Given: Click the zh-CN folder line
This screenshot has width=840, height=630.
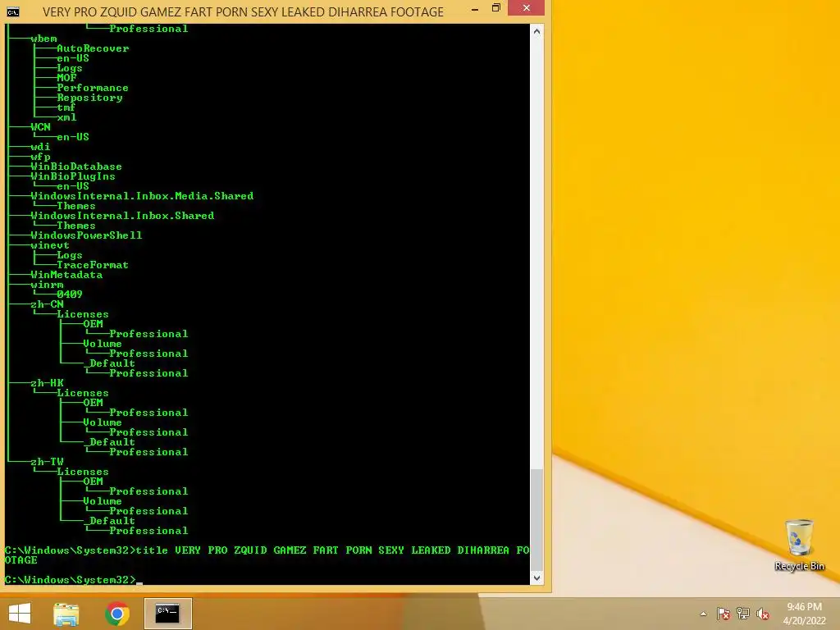Looking at the screenshot, I should tap(47, 304).
